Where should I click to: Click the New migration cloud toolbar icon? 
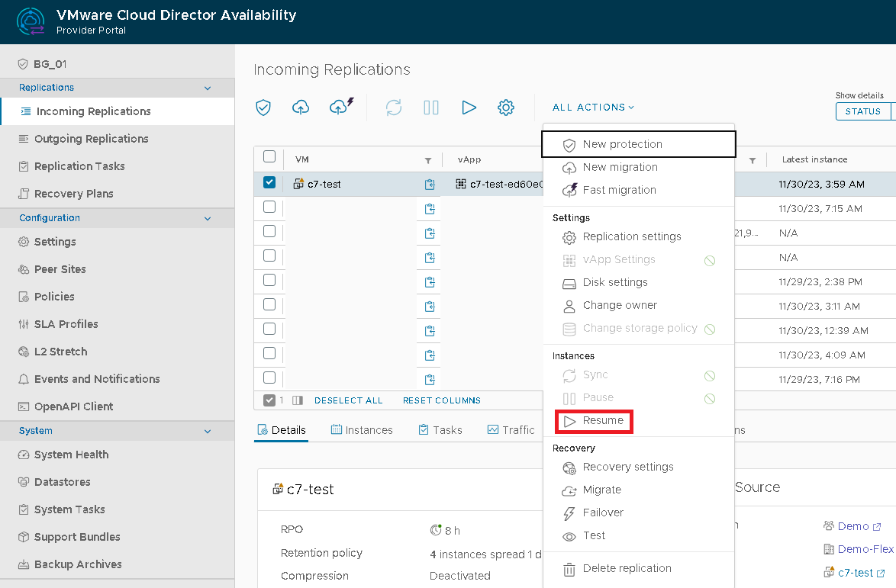(301, 108)
